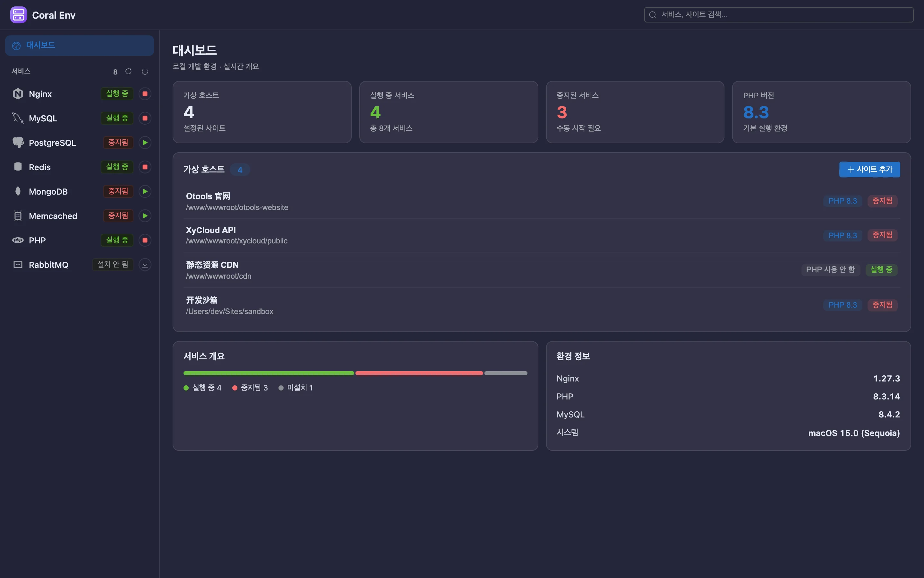Start the PostgreSQL service

point(145,143)
